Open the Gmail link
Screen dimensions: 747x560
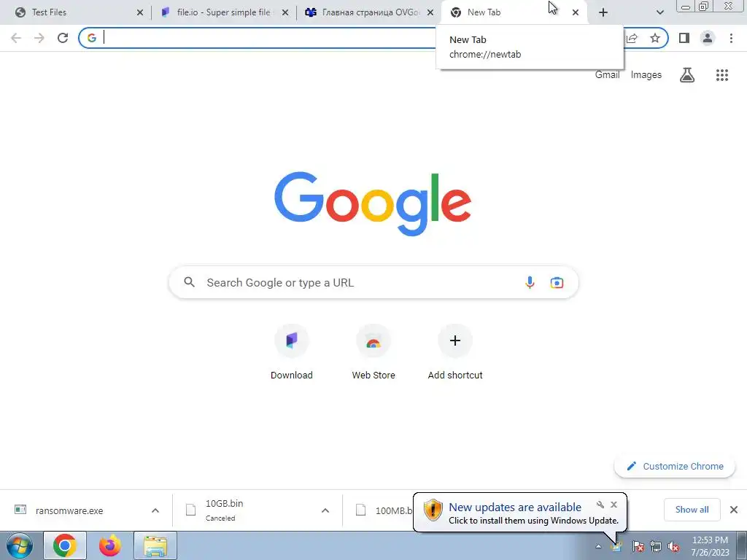[608, 75]
